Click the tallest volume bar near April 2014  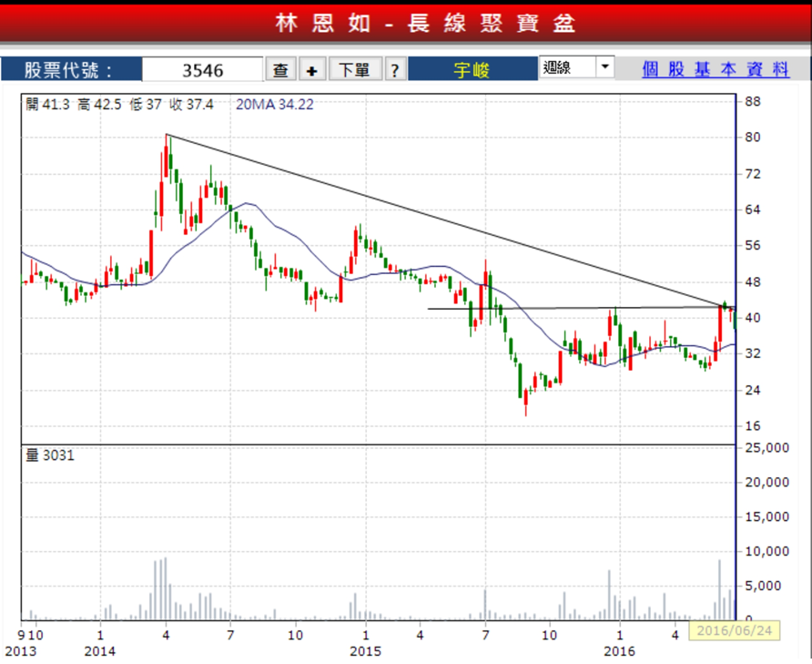(x=165, y=588)
